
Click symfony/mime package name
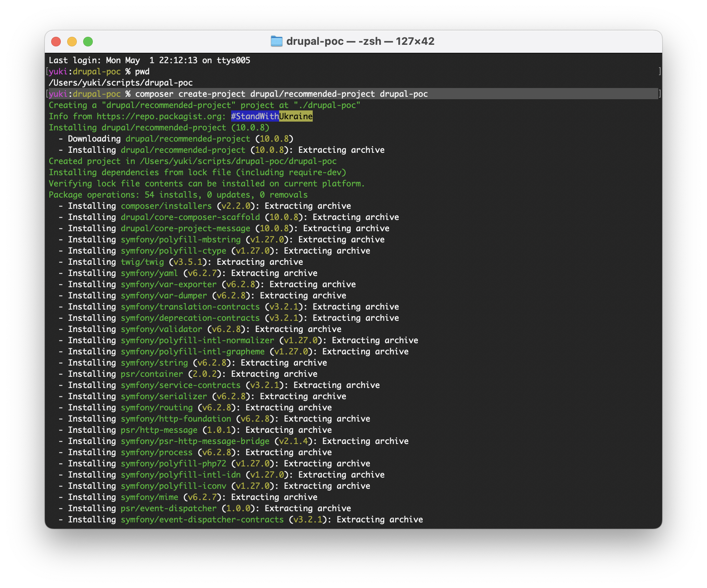click(150, 497)
